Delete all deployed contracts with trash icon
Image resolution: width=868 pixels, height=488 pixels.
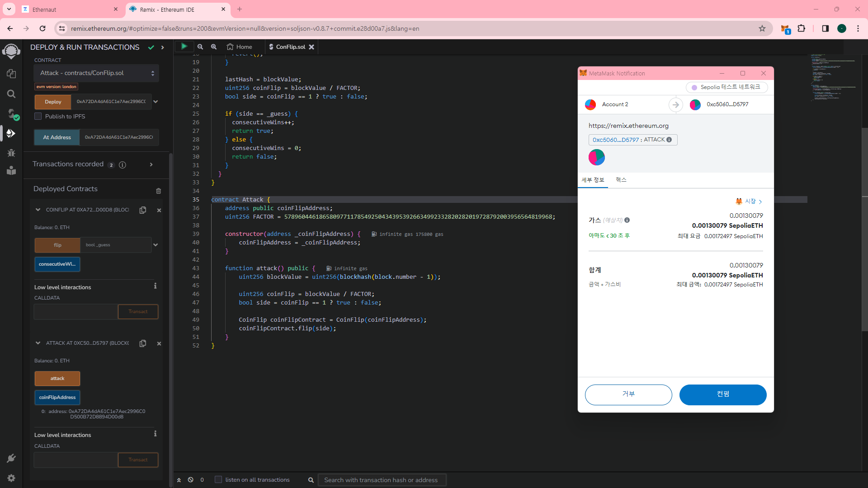[x=158, y=191]
